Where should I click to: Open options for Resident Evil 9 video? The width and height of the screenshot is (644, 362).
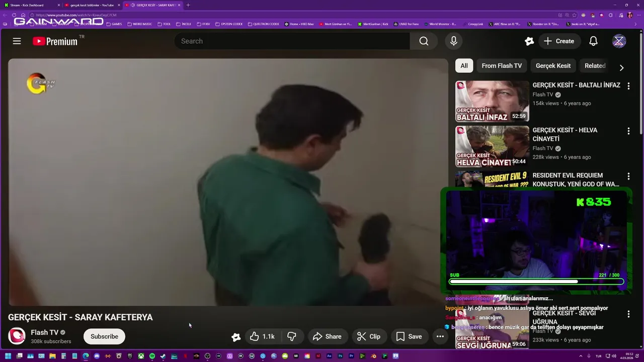point(628,176)
